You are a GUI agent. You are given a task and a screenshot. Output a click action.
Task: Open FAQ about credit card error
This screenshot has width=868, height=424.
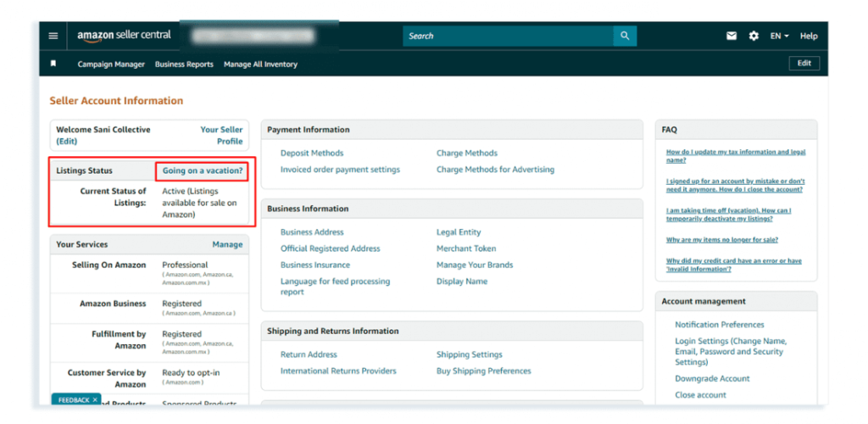point(733,265)
